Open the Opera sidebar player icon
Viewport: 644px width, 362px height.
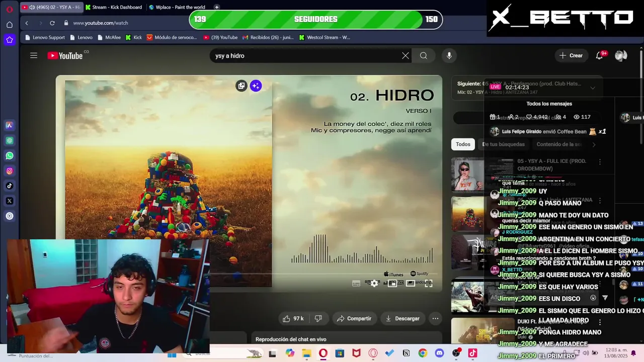click(9, 216)
